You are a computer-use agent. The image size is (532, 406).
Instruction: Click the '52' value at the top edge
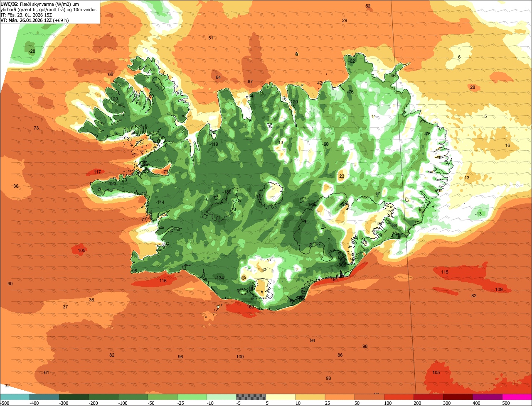368,6
